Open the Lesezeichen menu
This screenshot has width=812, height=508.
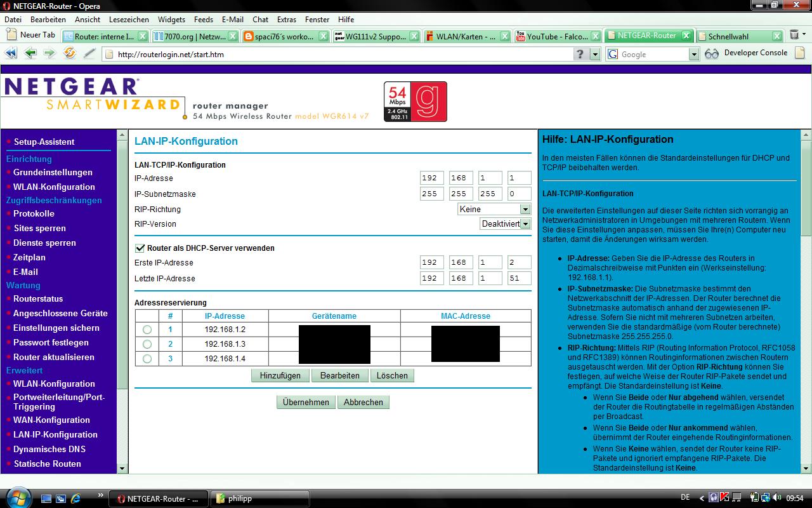tap(129, 20)
